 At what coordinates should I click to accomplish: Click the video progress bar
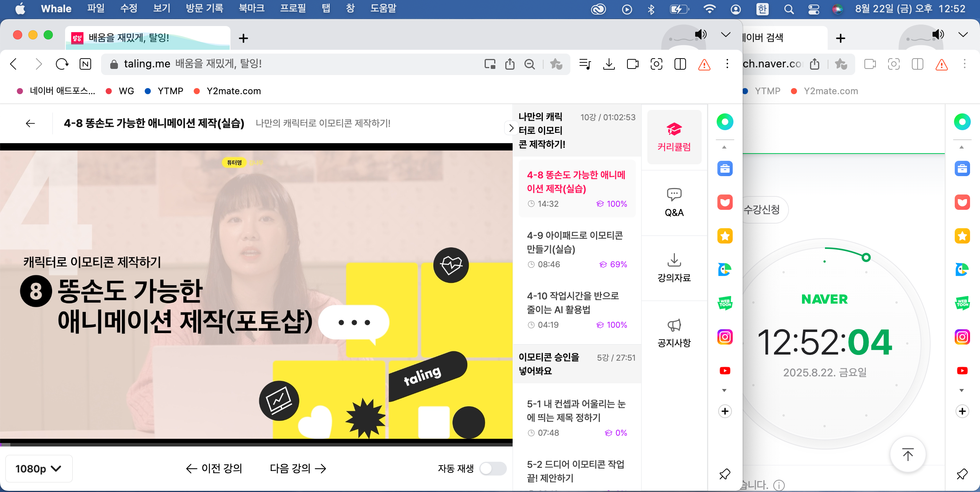(256, 444)
